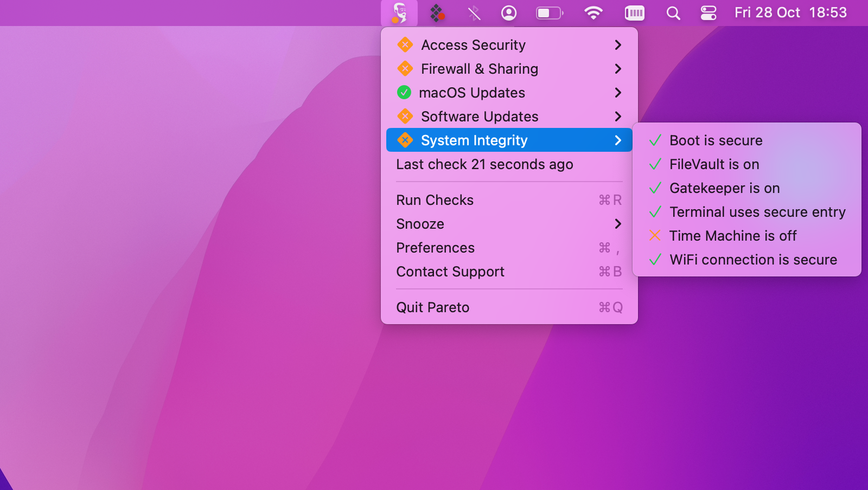Image resolution: width=868 pixels, height=490 pixels.
Task: Click the ⌘Q shortcut beside Quit Pareto
Action: 610,307
